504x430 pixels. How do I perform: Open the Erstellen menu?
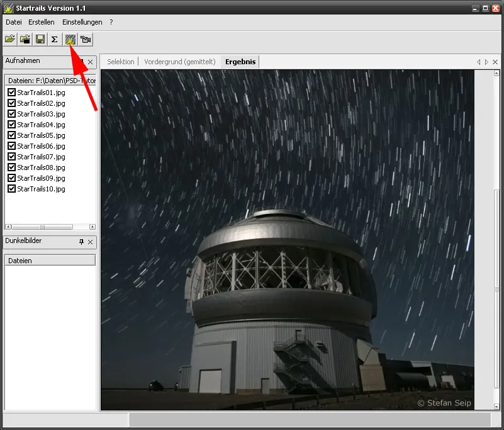click(40, 22)
